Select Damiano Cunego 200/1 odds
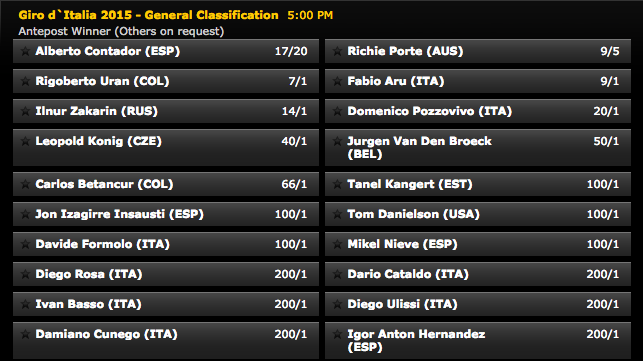 point(291,334)
